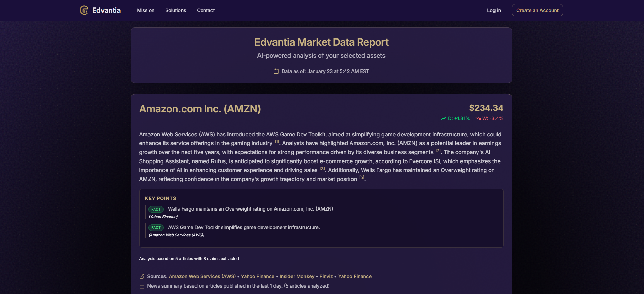
Task: Click citation [2] in the summary
Action: click(x=438, y=151)
